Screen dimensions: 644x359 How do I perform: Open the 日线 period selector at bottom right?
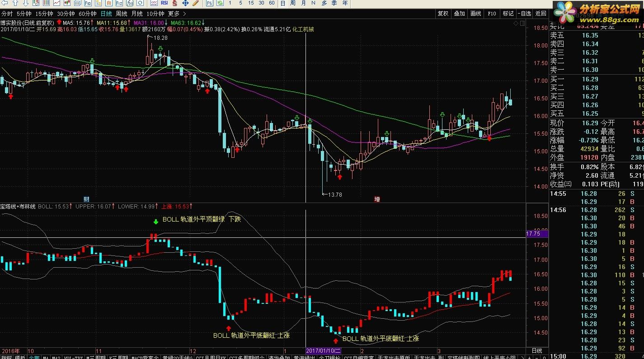tap(537, 350)
